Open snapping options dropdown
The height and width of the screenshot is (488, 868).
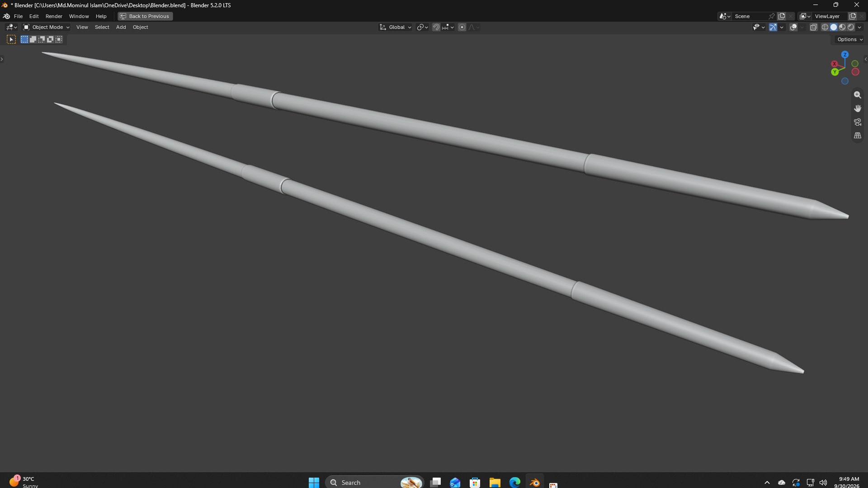point(448,28)
